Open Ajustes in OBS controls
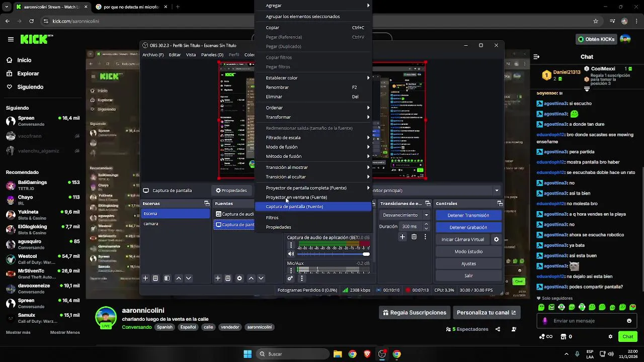644x362 pixels. point(468,263)
